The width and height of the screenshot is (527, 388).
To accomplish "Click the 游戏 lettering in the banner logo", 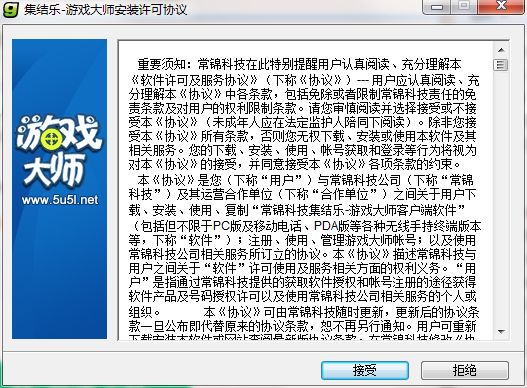I will (x=59, y=133).
